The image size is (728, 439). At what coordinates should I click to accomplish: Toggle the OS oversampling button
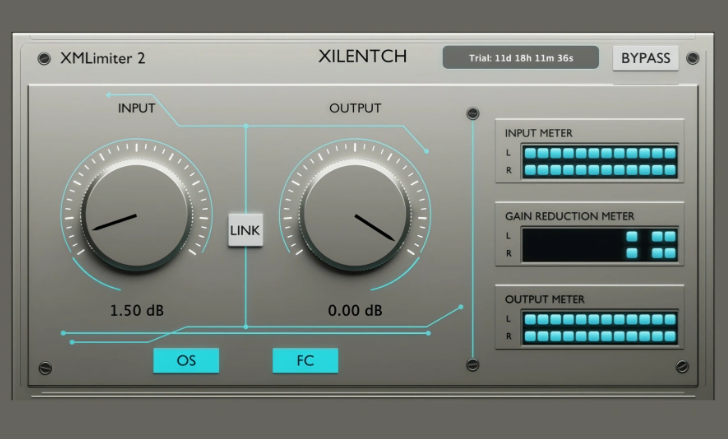pos(186,361)
